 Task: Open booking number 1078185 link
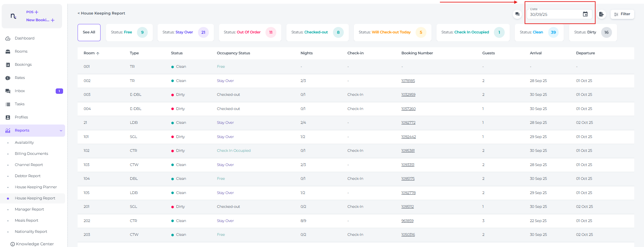pos(408,81)
